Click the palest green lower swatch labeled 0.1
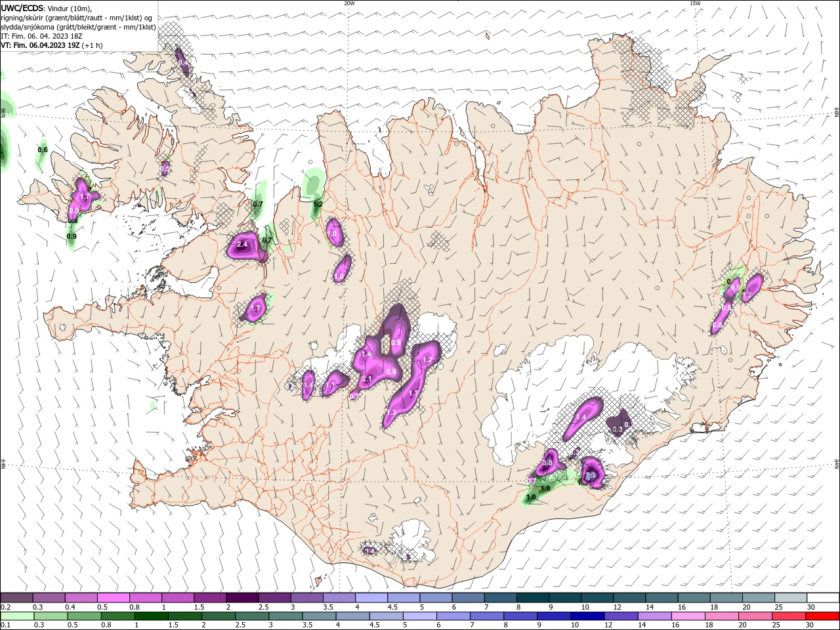Image resolution: width=840 pixels, height=630 pixels. [x=17, y=616]
